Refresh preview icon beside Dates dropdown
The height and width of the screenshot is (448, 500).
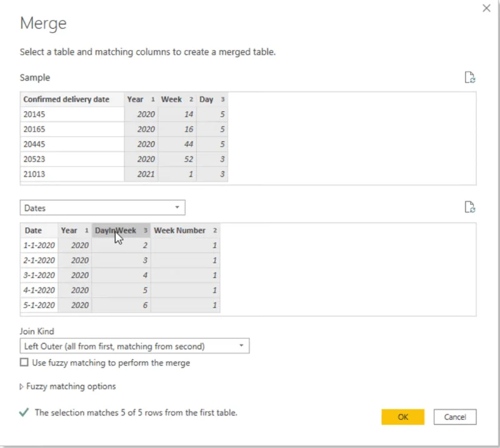click(x=470, y=207)
